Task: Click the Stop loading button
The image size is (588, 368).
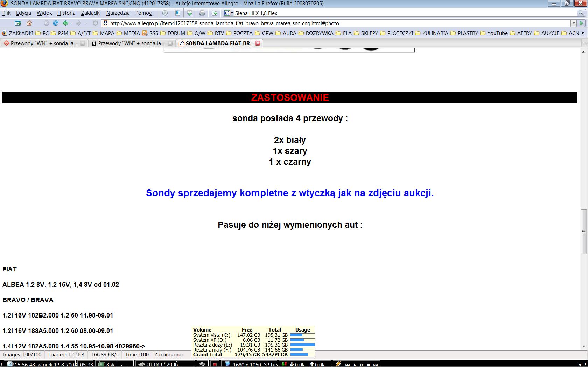Action: [46, 23]
